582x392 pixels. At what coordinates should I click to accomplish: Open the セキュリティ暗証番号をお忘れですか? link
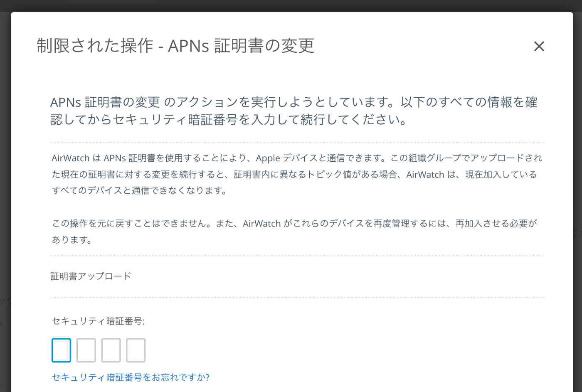131,377
